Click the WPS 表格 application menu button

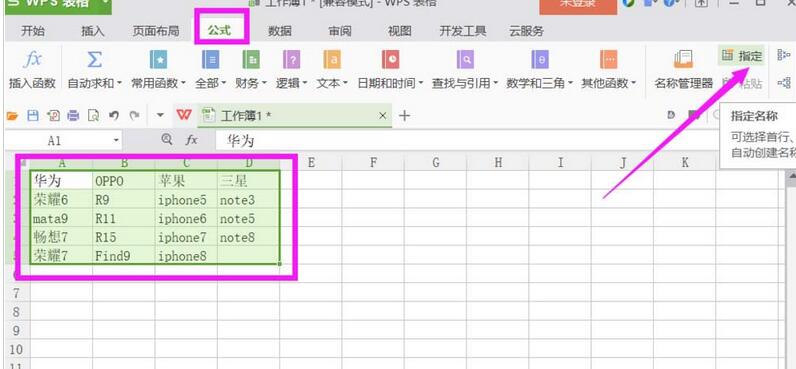point(57,6)
